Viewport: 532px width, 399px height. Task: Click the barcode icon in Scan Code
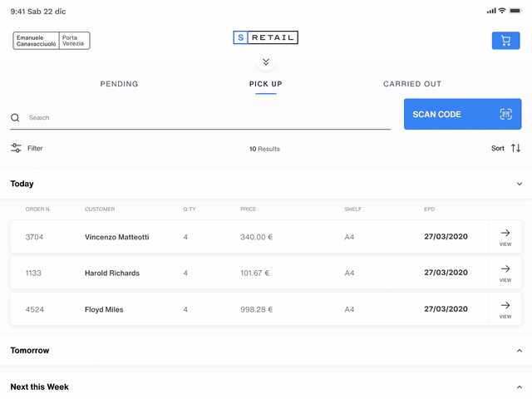(505, 115)
